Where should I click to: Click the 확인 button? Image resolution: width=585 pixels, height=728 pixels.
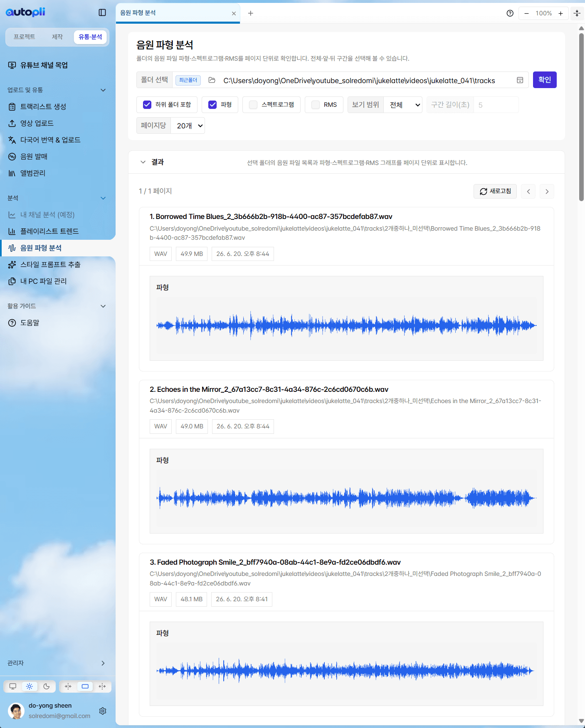tap(545, 80)
